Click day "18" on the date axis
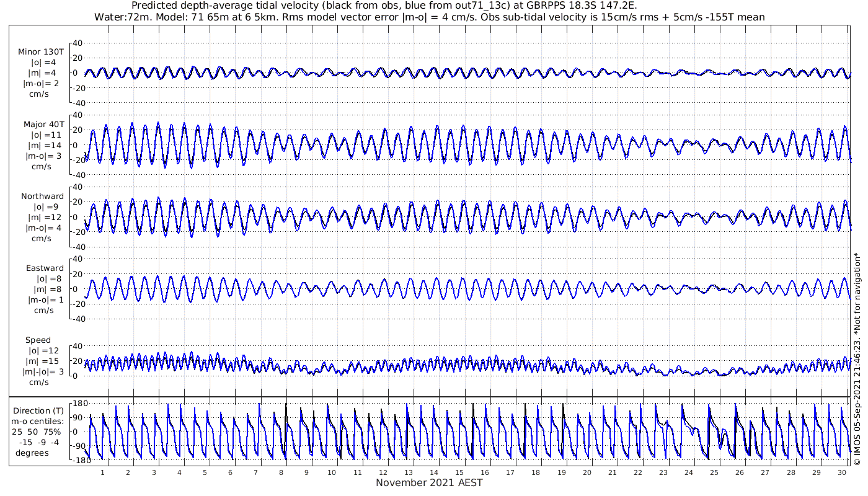 point(536,472)
